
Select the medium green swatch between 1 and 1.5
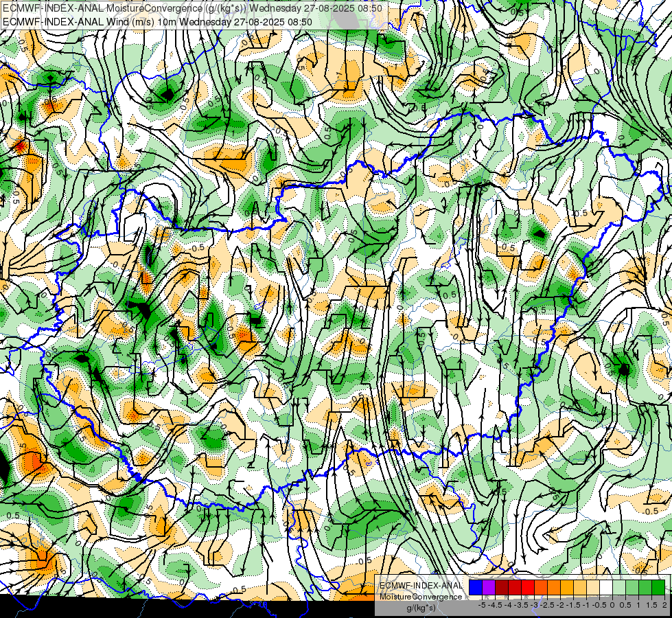pos(645,587)
